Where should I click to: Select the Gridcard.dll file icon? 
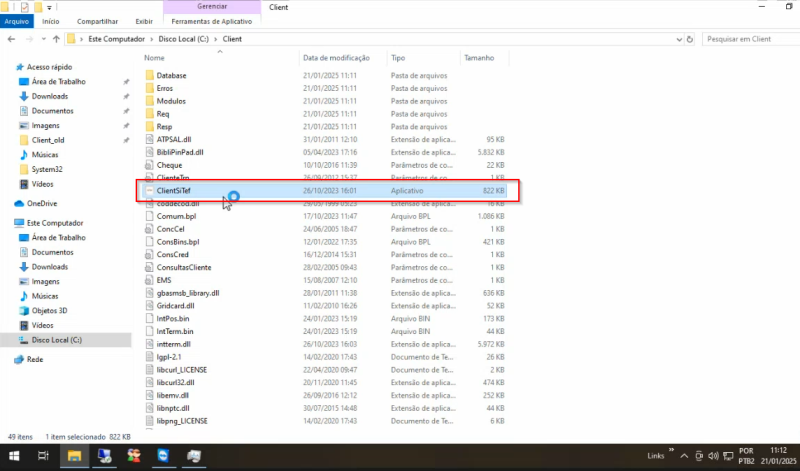(x=149, y=306)
